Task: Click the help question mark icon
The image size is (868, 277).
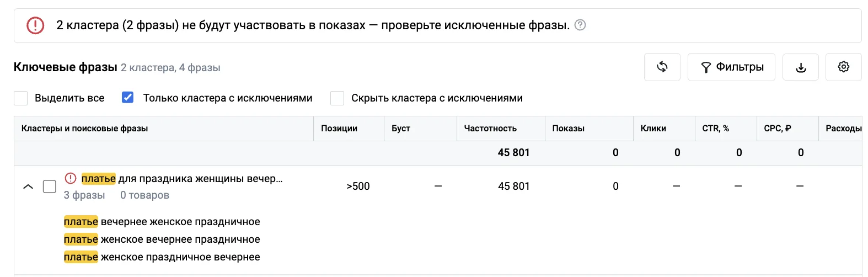Action: (580, 25)
